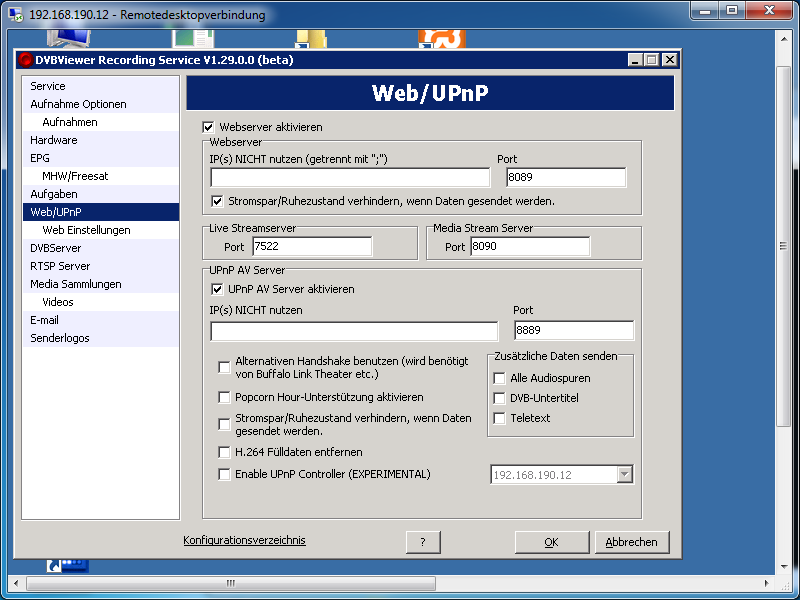Click UPnP IP(s) NICHT nutzen field
This screenshot has height=600, width=800.
point(354,331)
